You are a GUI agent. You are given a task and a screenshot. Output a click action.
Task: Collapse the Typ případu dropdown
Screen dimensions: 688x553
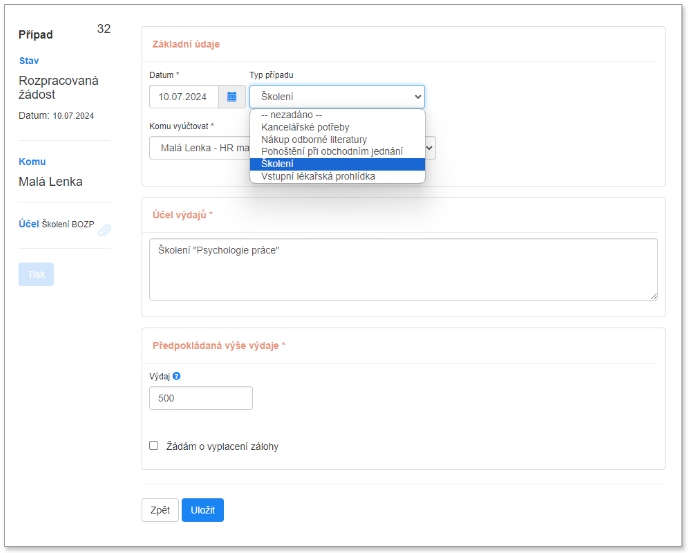336,97
